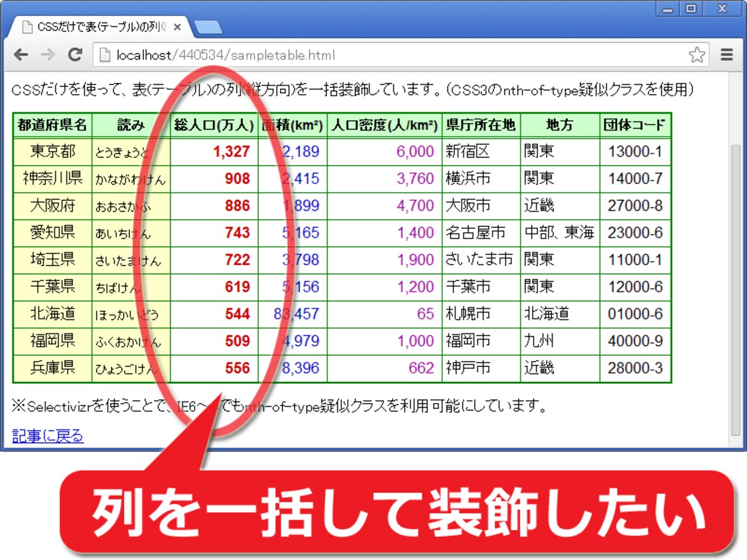Viewport: 747px width, 560px height.
Task: Click the code 23000-6
Action: 636,233
